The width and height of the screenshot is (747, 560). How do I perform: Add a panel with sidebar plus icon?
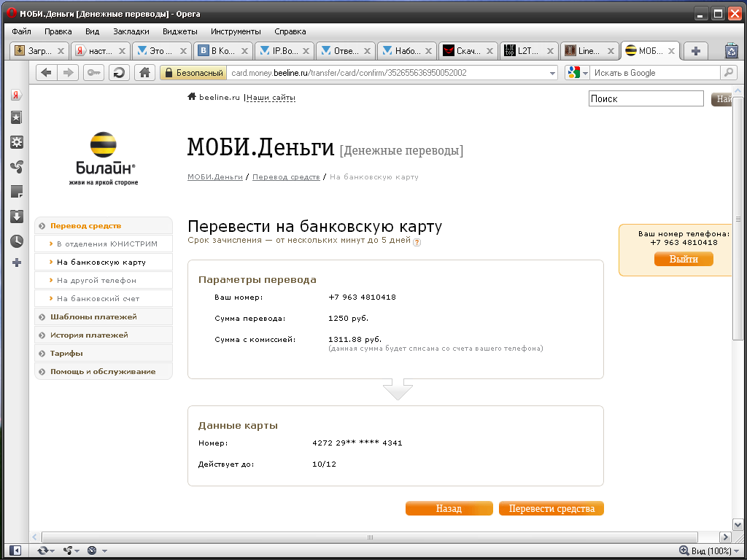pyautogui.click(x=16, y=262)
